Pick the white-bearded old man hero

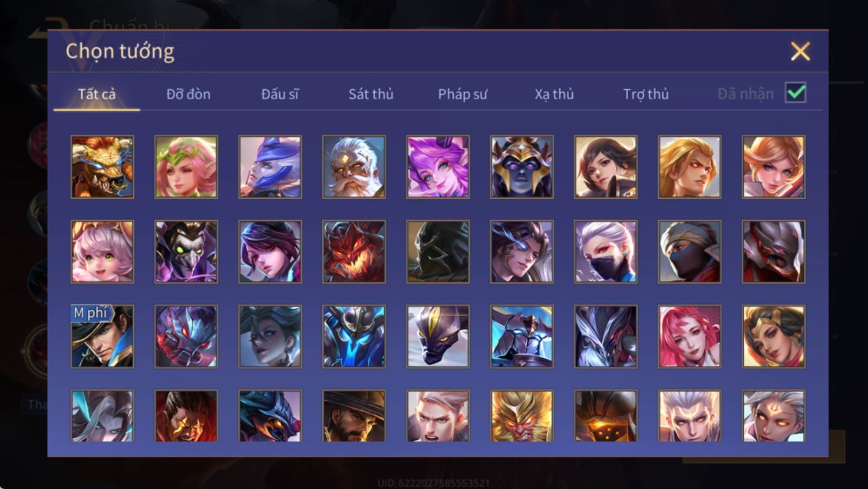[x=354, y=167]
